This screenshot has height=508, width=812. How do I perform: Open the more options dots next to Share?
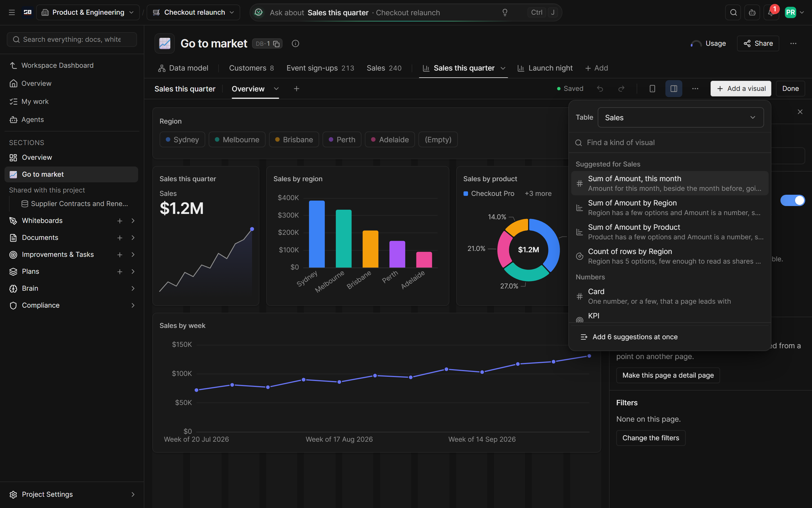click(x=793, y=43)
